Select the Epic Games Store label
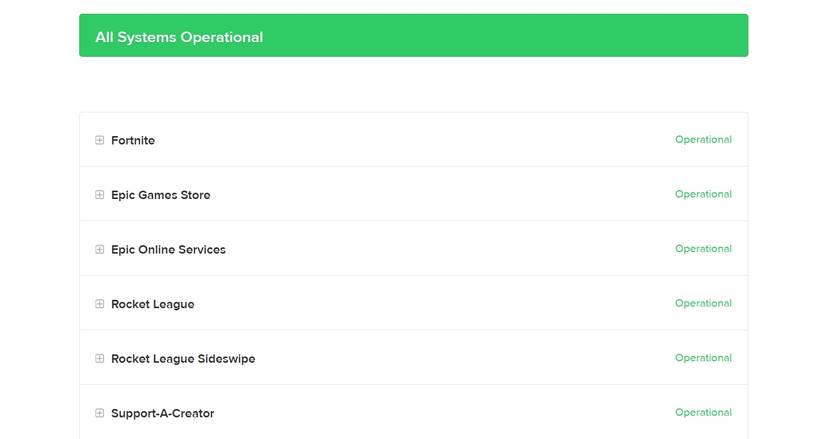This screenshot has width=825, height=439. tap(161, 195)
